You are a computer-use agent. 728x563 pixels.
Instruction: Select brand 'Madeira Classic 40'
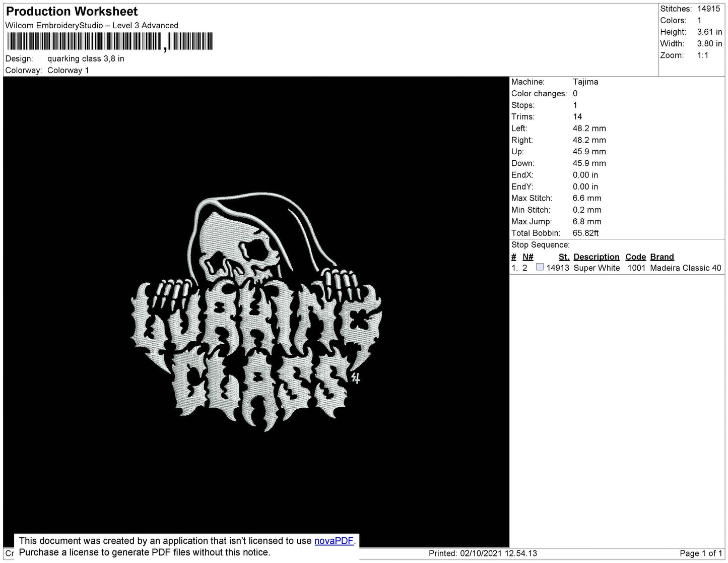click(x=686, y=268)
